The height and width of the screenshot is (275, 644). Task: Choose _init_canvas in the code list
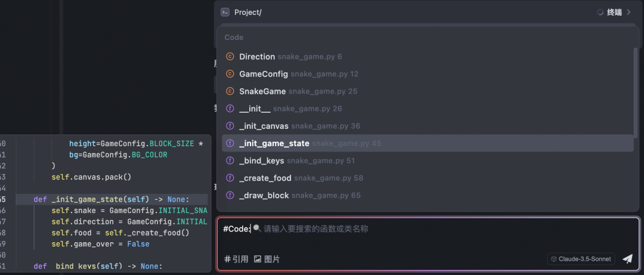click(264, 126)
